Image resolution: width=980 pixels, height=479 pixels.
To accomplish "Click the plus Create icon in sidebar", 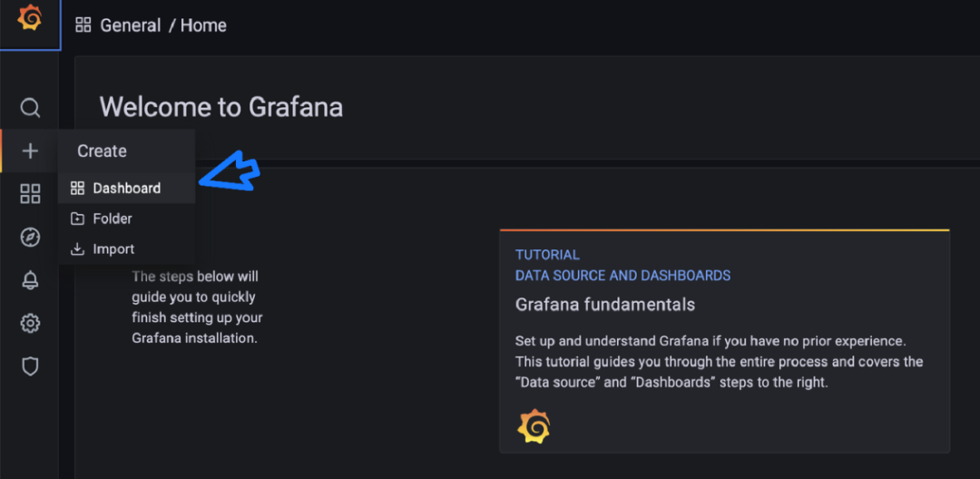I will pos(30,151).
